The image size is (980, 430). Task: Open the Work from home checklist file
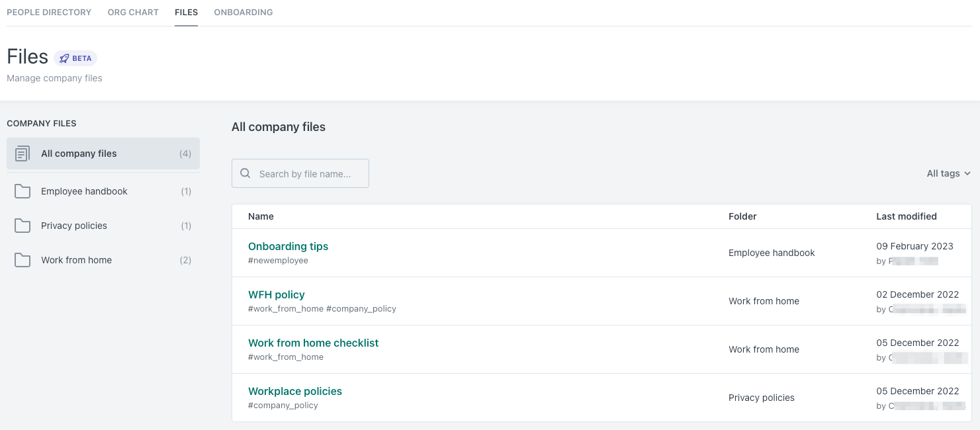tap(313, 343)
